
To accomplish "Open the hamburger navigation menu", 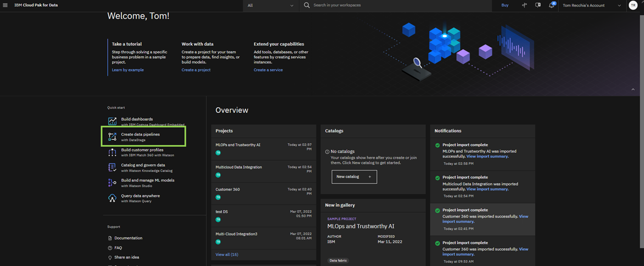I will [5, 5].
